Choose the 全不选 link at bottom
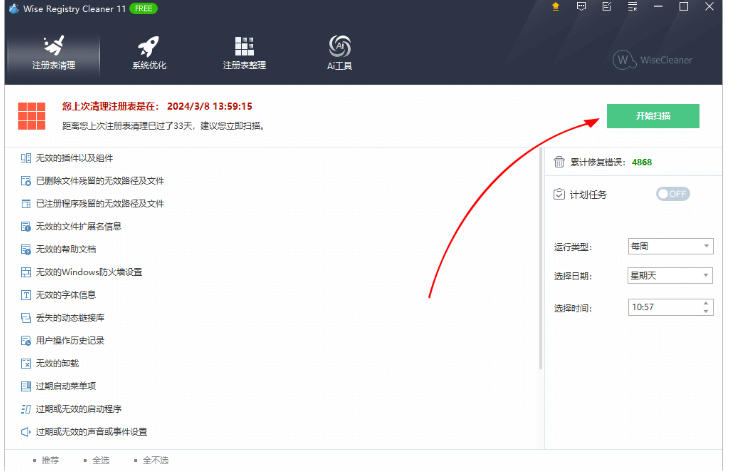This screenshot has height=471, width=731. click(155, 460)
